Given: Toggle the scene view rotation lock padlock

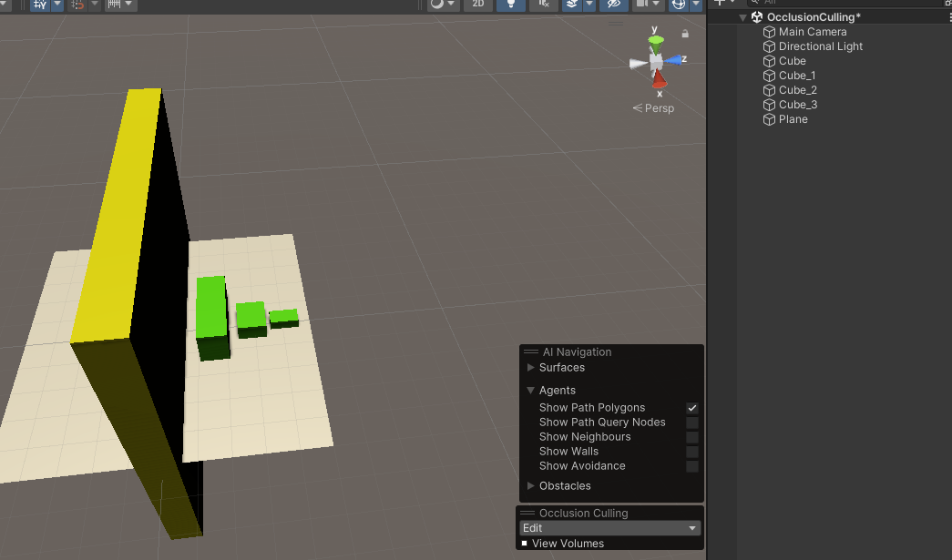Looking at the screenshot, I should pyautogui.click(x=685, y=34).
